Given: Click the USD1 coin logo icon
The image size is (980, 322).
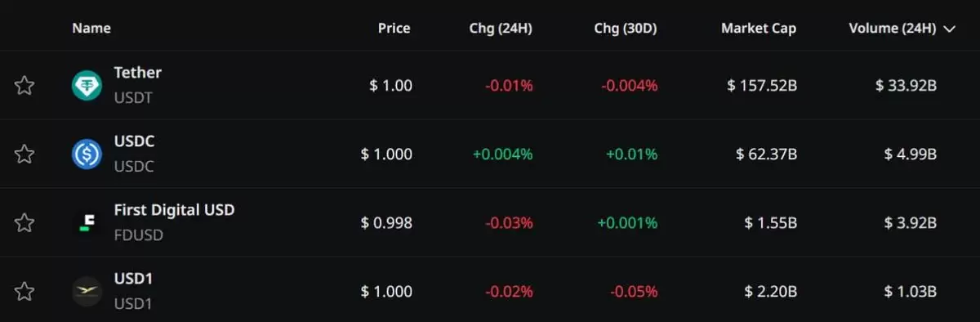Looking at the screenshot, I should [87, 291].
